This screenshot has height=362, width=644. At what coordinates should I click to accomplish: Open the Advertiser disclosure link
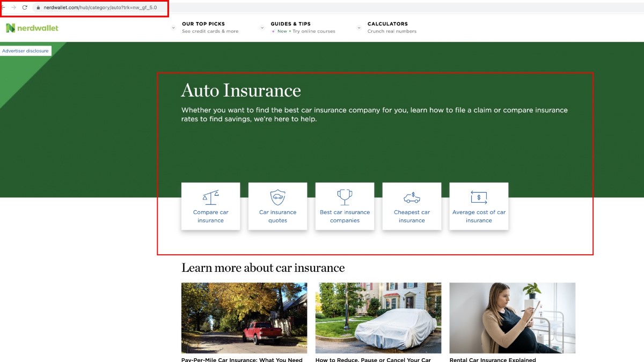25,51
